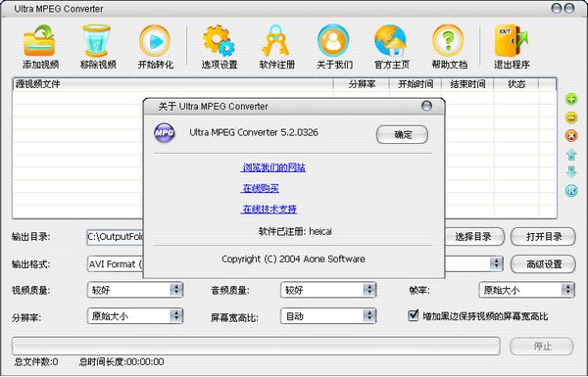
Task: Click the Remove Video (移除视频) trash icon
Action: pos(97,40)
